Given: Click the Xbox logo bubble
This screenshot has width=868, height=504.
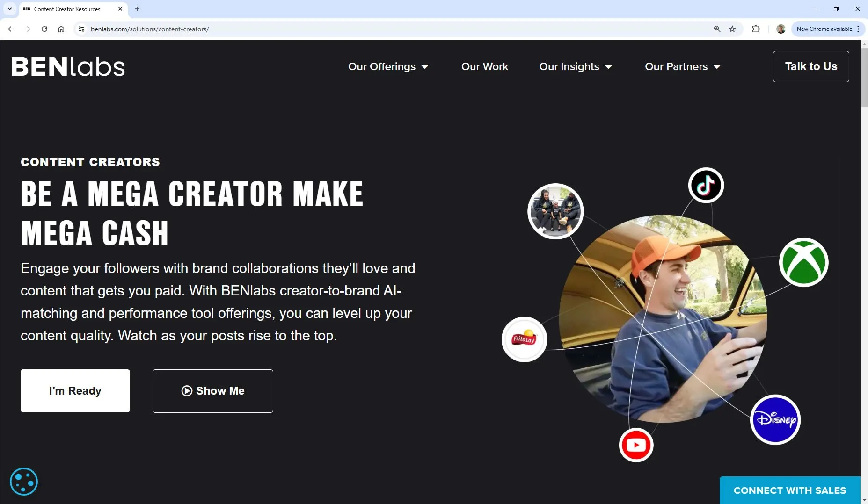Looking at the screenshot, I should (803, 262).
